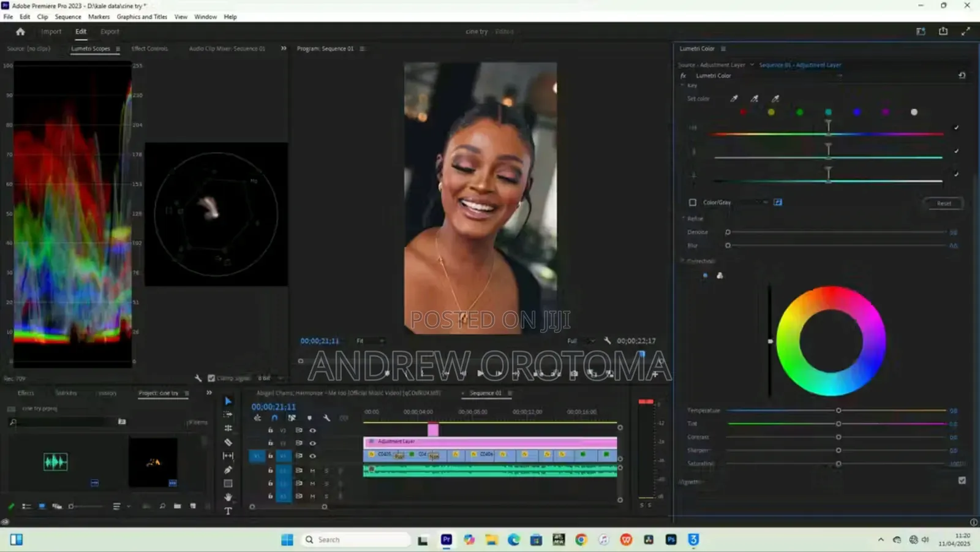Screen dimensions: 980x552
Task: Open Timeline display settings wrench
Action: coord(326,418)
